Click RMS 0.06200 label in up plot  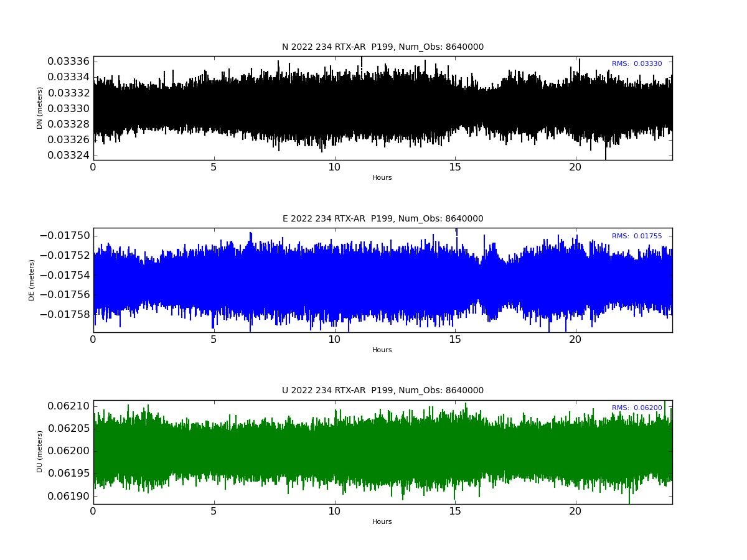coord(637,408)
